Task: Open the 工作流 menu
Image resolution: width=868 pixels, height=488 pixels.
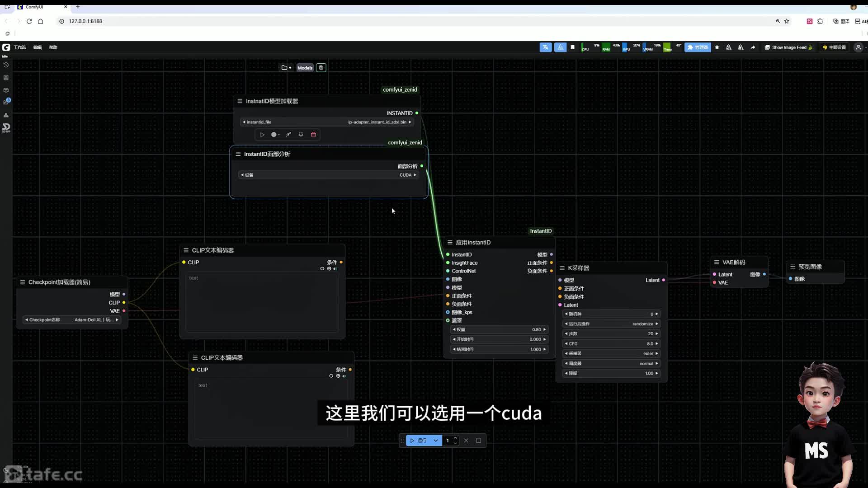Action: click(20, 47)
